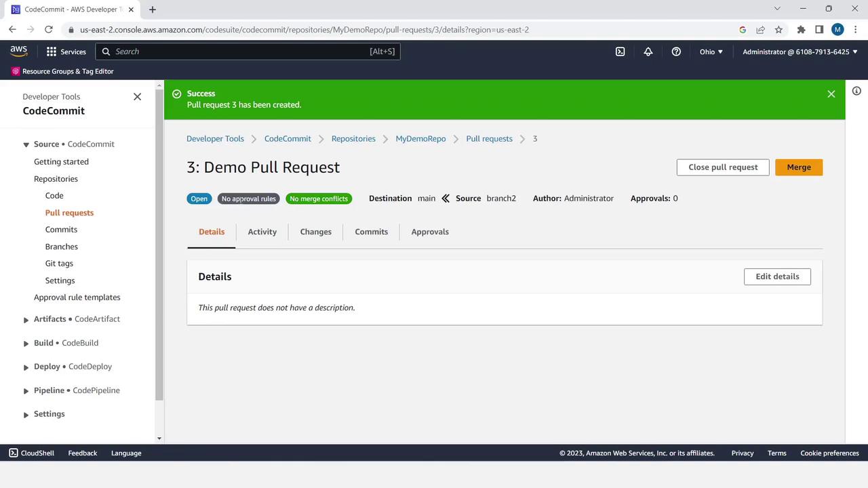This screenshot has width=868, height=488.
Task: View the Approvals tab
Action: click(430, 232)
